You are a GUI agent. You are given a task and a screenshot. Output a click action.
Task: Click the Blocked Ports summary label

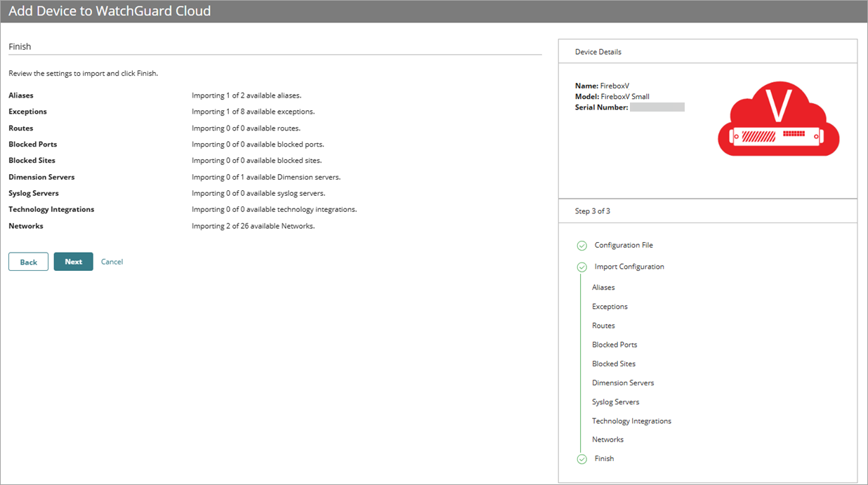pyautogui.click(x=32, y=145)
